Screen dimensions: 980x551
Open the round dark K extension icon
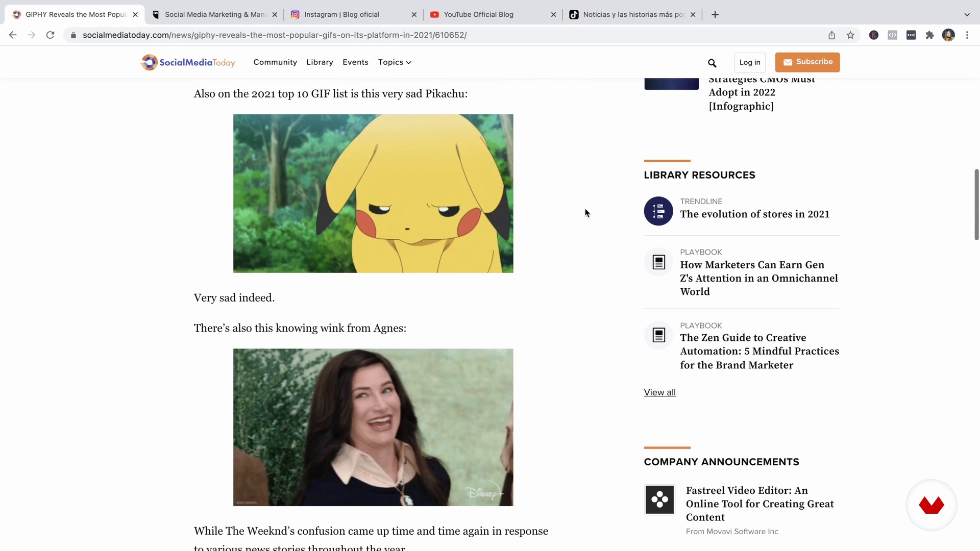[x=874, y=35]
